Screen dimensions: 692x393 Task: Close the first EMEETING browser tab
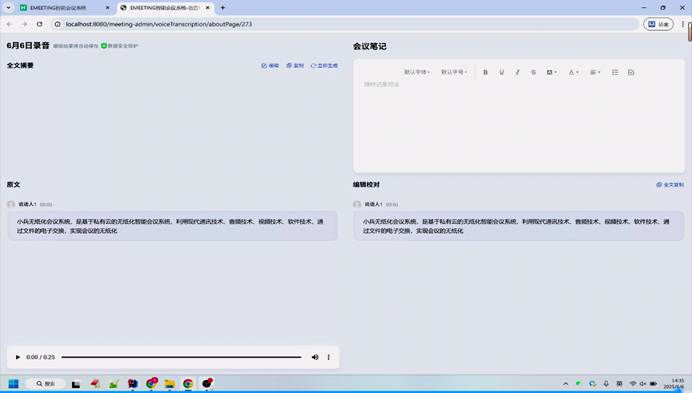coord(107,8)
